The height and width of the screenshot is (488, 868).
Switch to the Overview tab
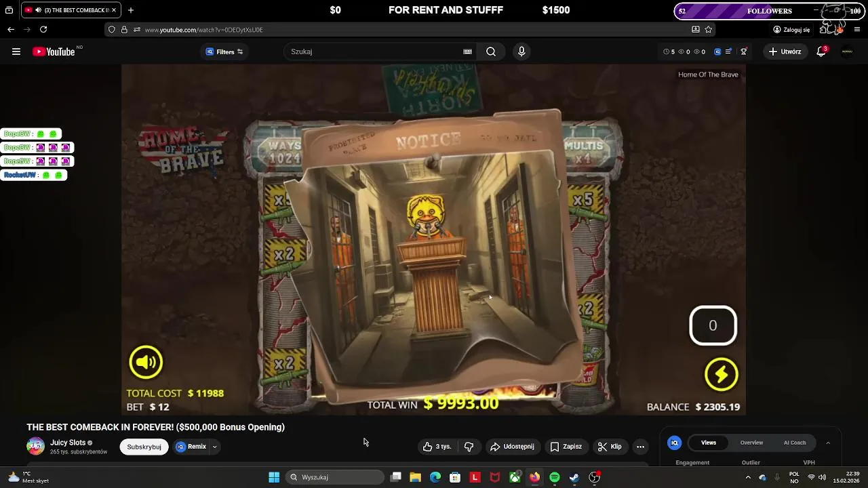click(751, 443)
